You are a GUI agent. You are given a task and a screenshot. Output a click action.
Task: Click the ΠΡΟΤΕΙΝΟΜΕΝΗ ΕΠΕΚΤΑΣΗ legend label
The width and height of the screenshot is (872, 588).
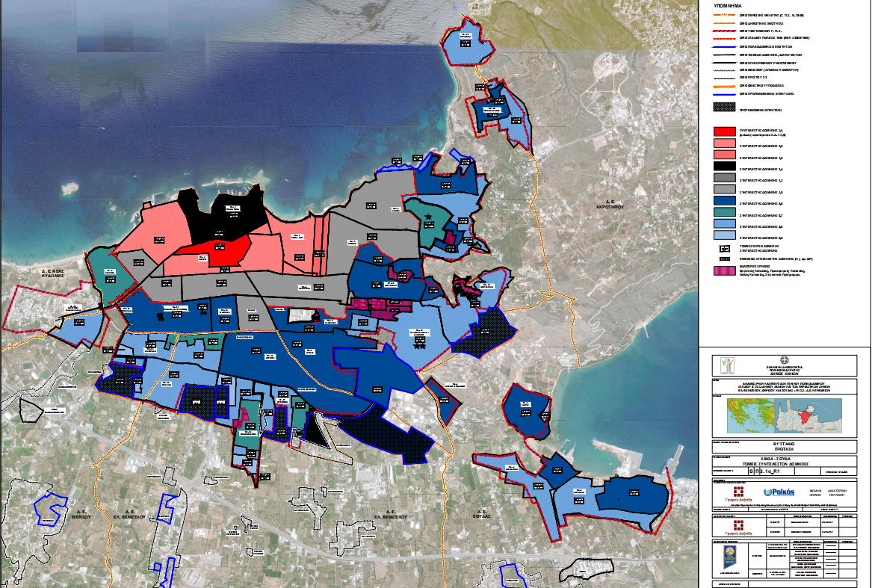(x=760, y=110)
